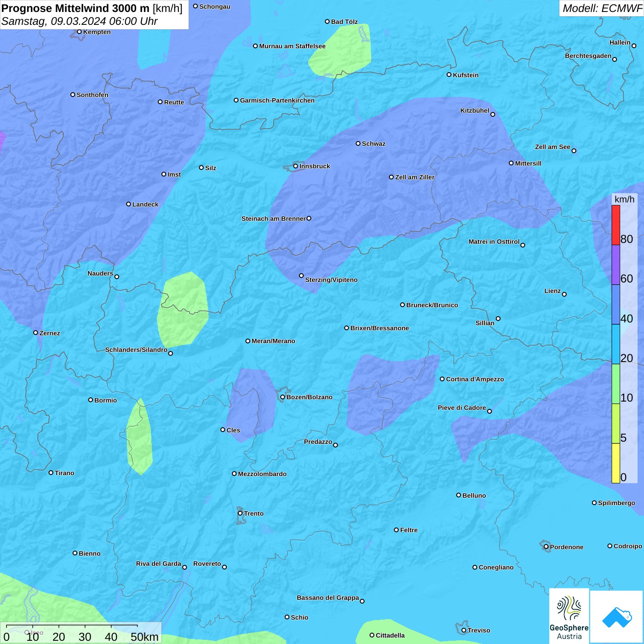Click the green 10–20 km/h legend segment

(615, 384)
